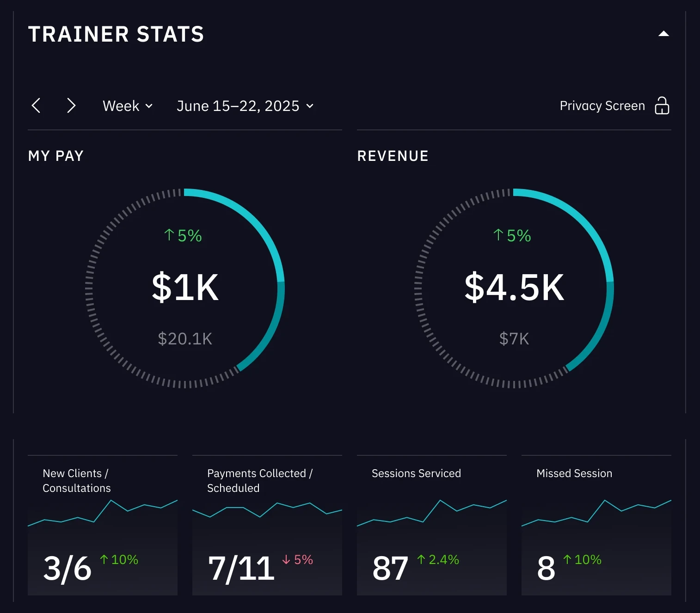This screenshot has width=700, height=613.
Task: Click the TRAINER STATS title
Action: coord(116,34)
